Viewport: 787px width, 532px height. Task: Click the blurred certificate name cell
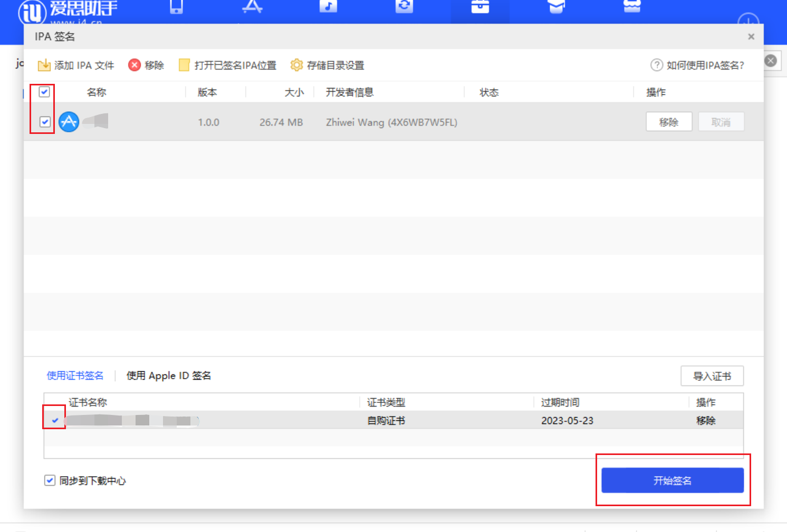(x=131, y=420)
